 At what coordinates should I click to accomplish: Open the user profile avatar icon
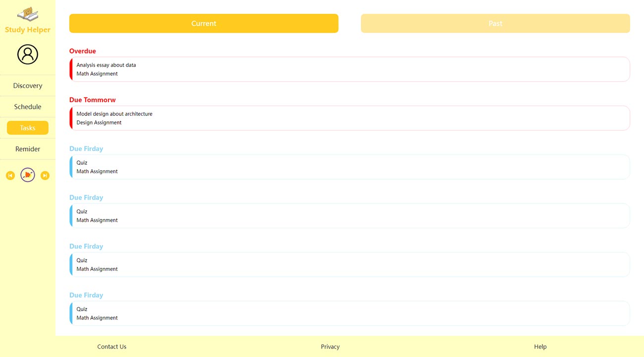click(x=28, y=54)
